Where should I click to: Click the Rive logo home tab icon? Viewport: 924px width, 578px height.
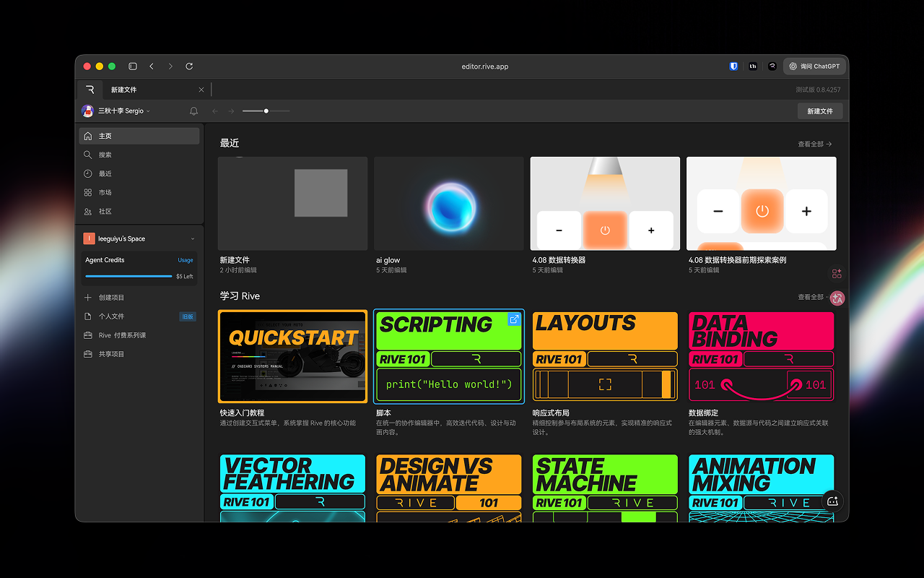click(x=90, y=90)
